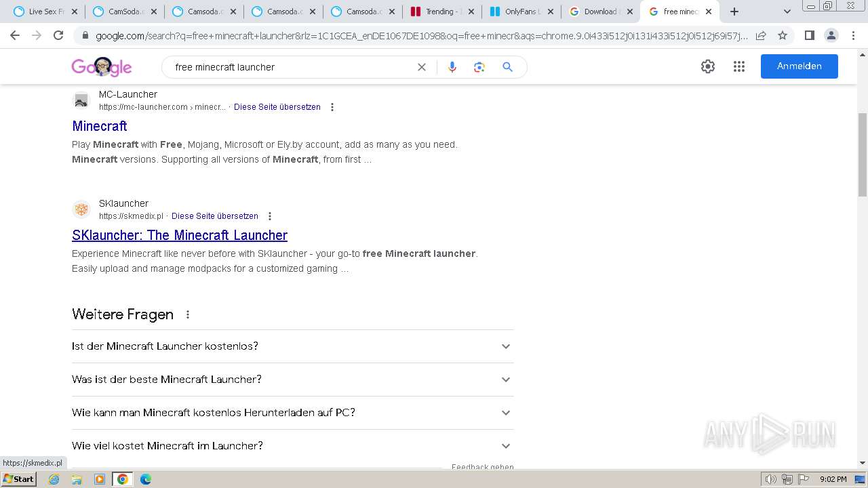Screen dimensions: 868x488
Task: Open the Windows Start menu
Action: point(19,479)
